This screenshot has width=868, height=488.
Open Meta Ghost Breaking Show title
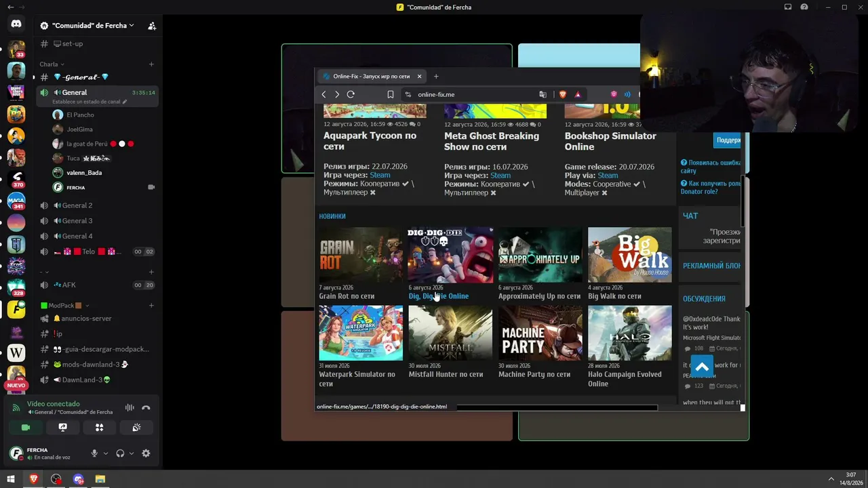pos(492,141)
